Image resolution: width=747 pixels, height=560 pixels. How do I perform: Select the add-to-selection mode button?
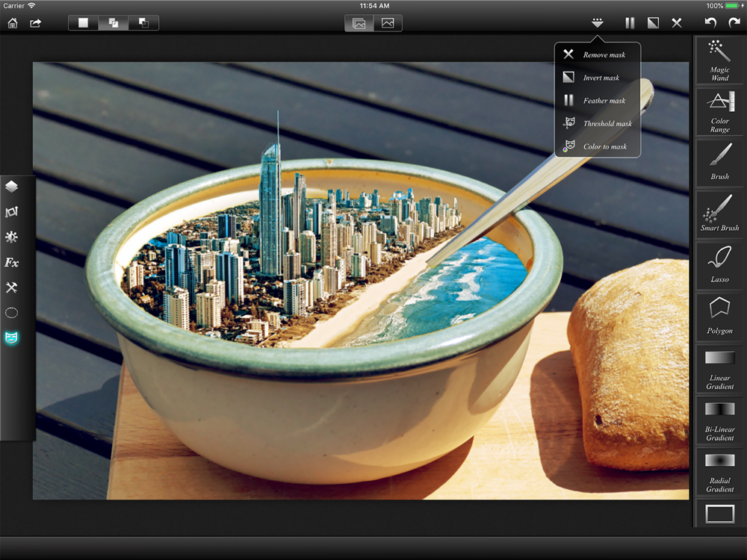tap(114, 23)
